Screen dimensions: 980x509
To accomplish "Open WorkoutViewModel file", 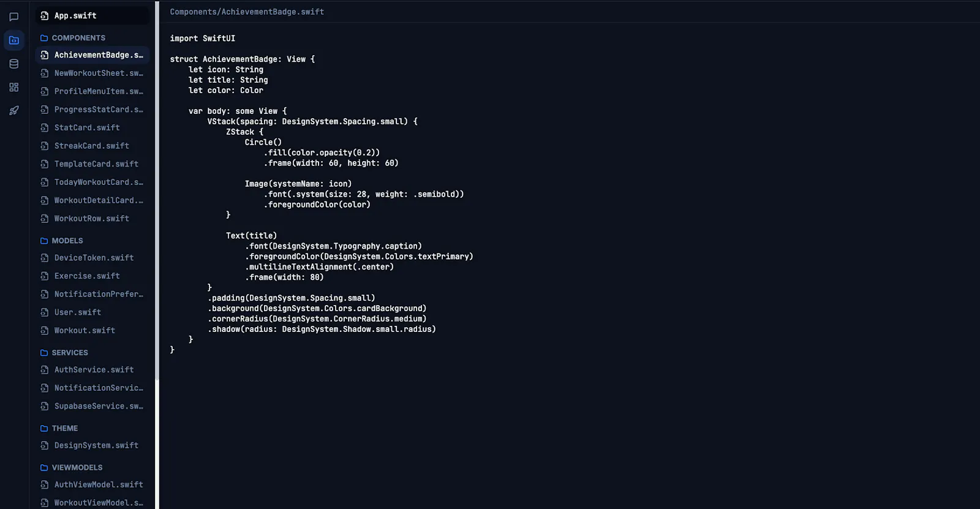I will pyautogui.click(x=92, y=503).
